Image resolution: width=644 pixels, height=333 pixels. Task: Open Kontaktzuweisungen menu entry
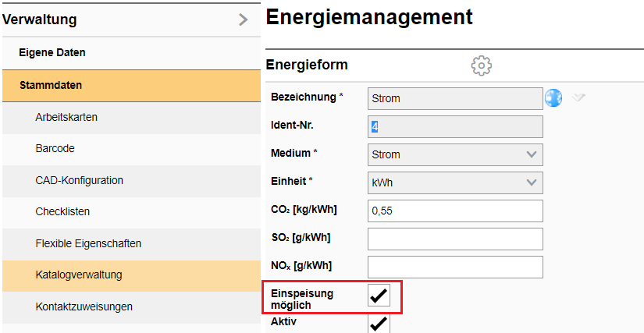pos(131,306)
